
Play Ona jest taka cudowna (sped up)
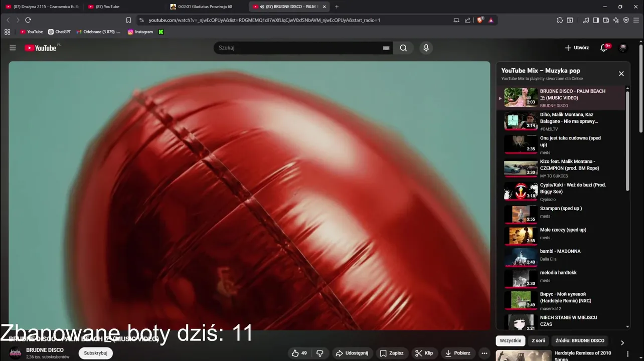coord(562,145)
